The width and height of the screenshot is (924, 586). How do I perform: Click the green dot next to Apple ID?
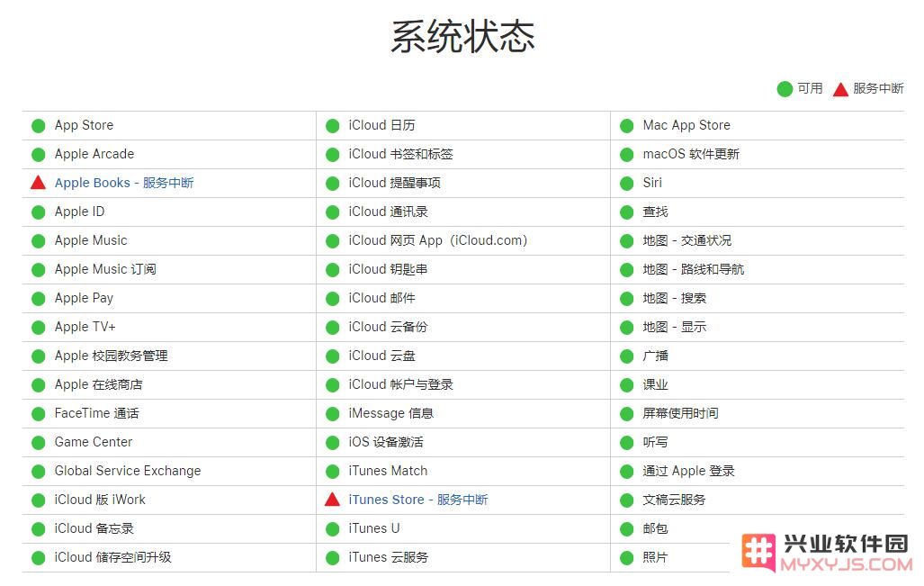click(39, 212)
